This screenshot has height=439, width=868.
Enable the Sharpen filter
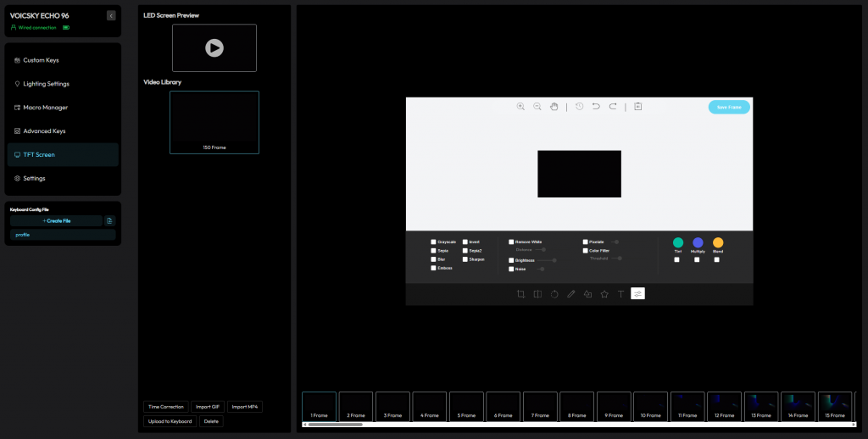coord(465,259)
